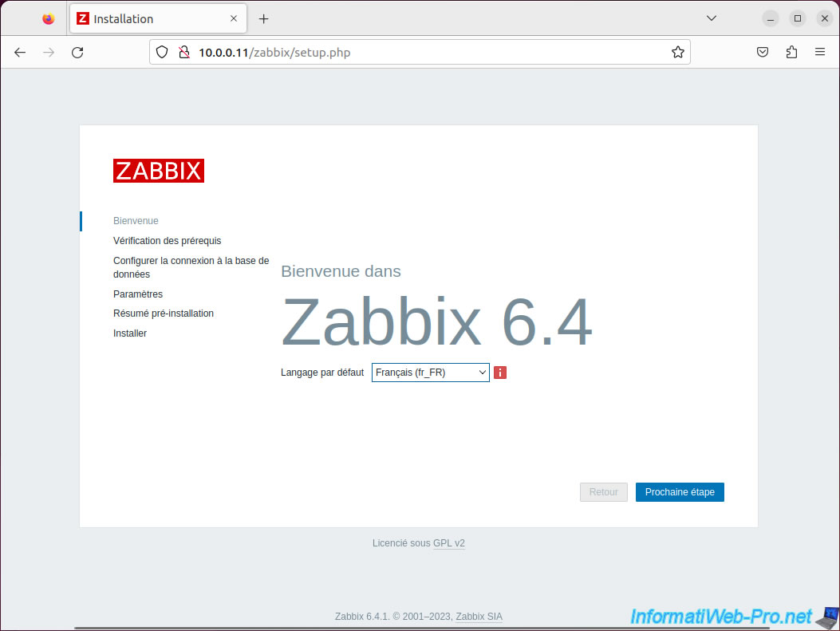Open the Extensions puzzle icon
The image size is (840, 631).
click(791, 52)
